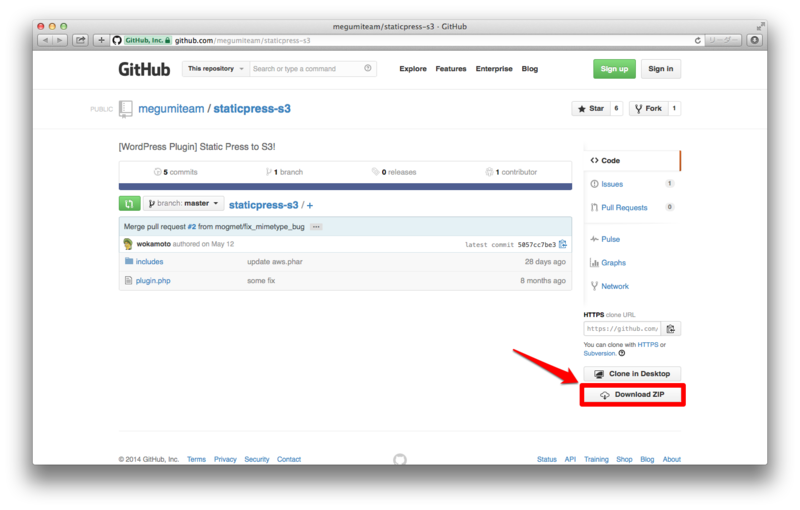
Task: Reload the page with the refresh icon
Action: tap(697, 40)
